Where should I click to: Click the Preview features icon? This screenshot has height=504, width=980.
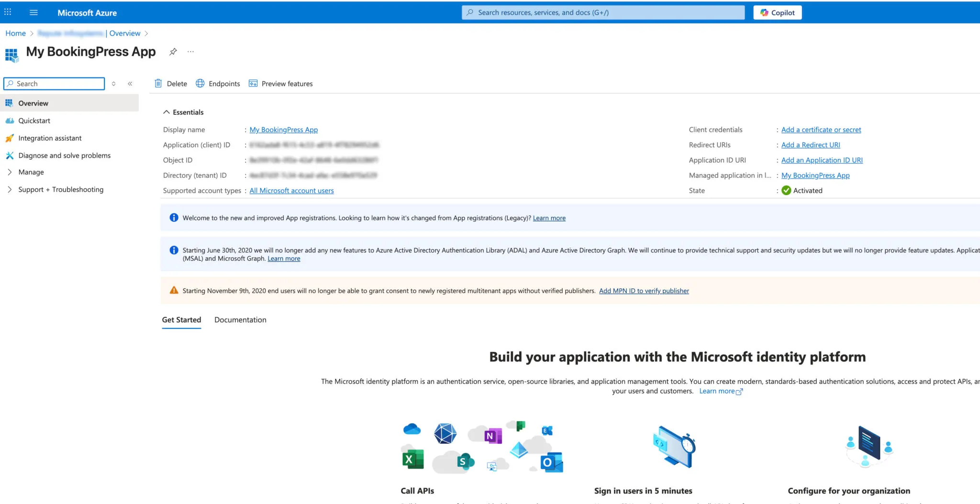point(253,83)
